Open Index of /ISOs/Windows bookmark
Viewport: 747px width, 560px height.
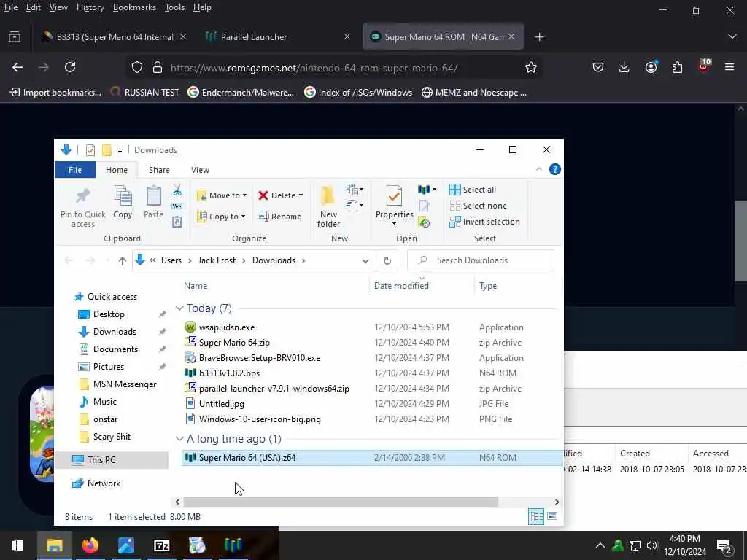coord(358,93)
